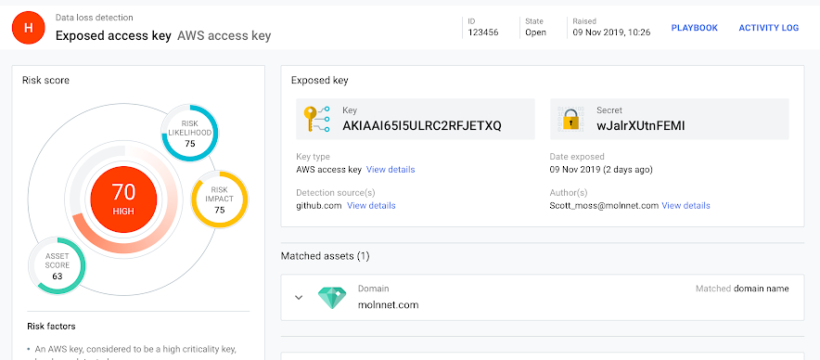Click the orange risk score progress arc

124,233
